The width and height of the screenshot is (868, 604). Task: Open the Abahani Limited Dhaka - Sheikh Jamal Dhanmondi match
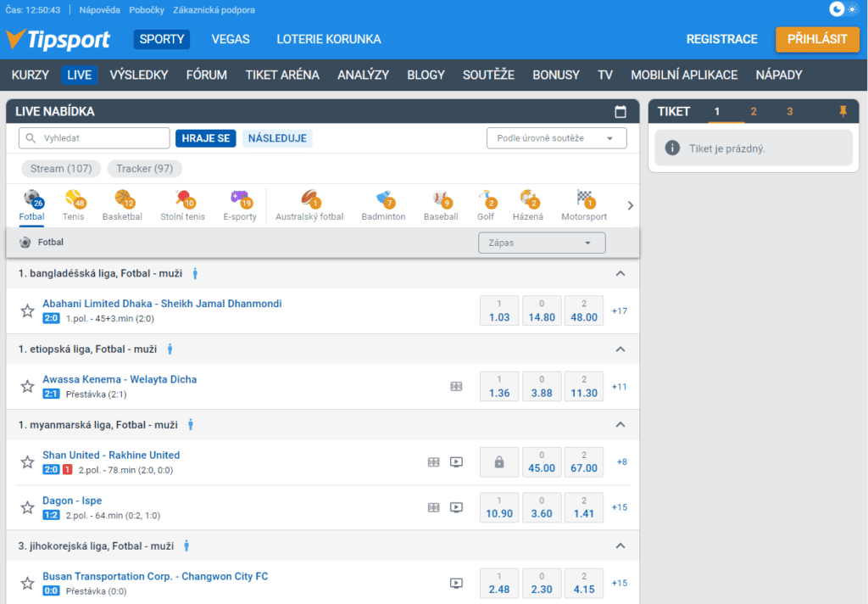coord(162,304)
